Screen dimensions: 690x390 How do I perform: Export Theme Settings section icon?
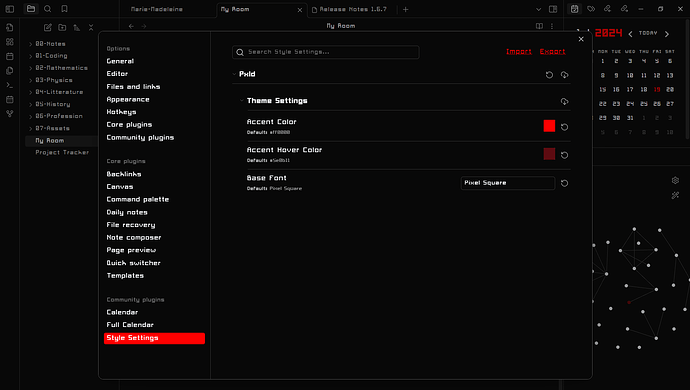tap(565, 102)
